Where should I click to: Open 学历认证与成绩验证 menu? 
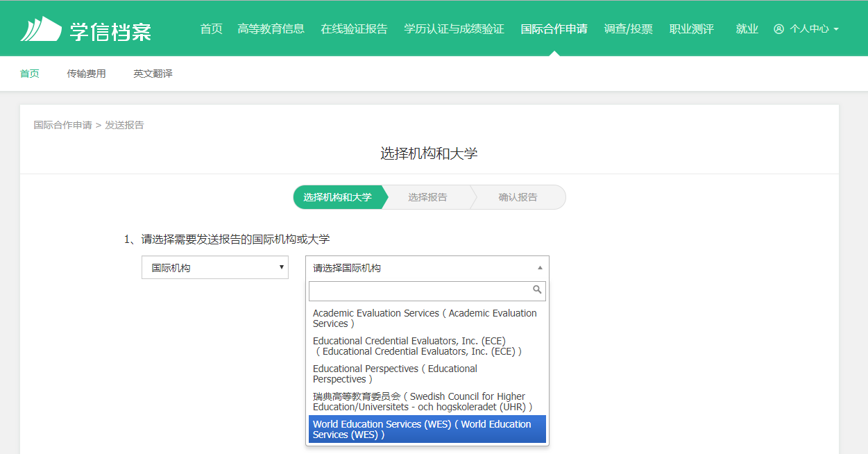(454, 29)
